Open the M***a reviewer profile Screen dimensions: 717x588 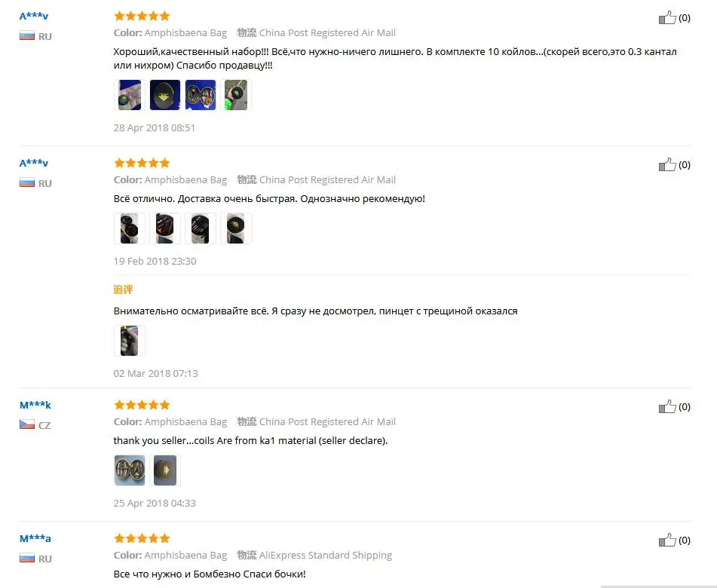pos(35,538)
